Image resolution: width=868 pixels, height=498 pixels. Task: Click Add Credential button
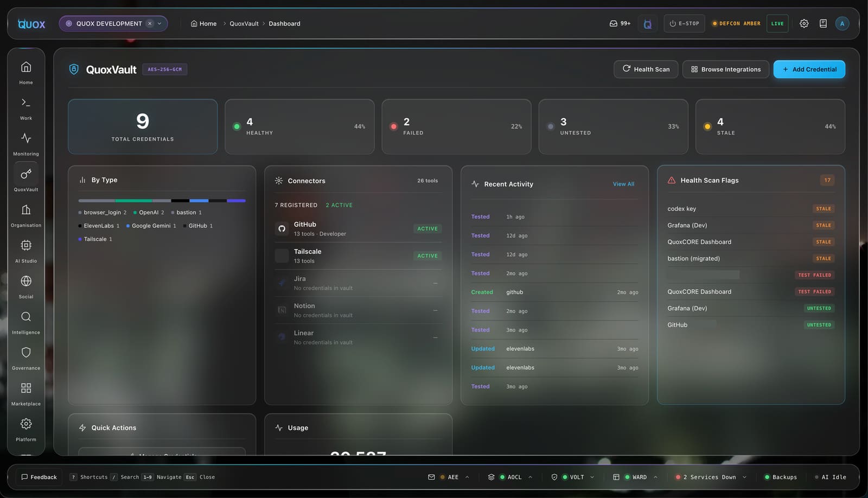pos(809,69)
